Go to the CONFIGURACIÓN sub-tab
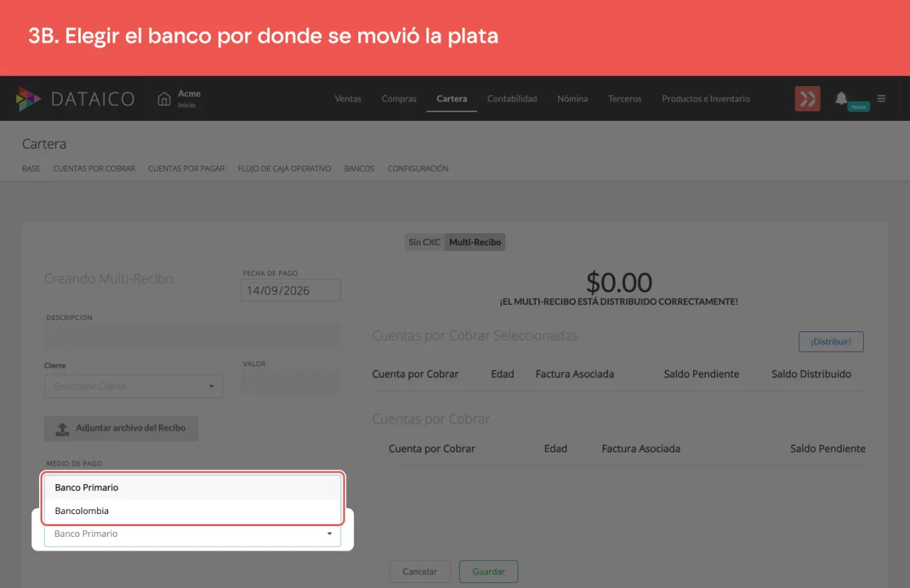This screenshot has width=910, height=588. (x=418, y=169)
